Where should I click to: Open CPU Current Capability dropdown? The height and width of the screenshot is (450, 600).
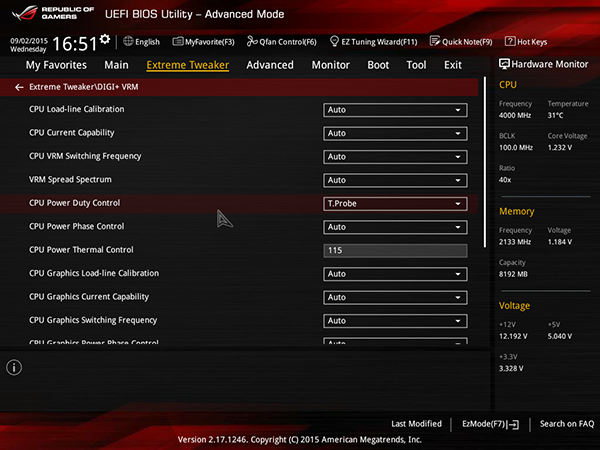(395, 134)
